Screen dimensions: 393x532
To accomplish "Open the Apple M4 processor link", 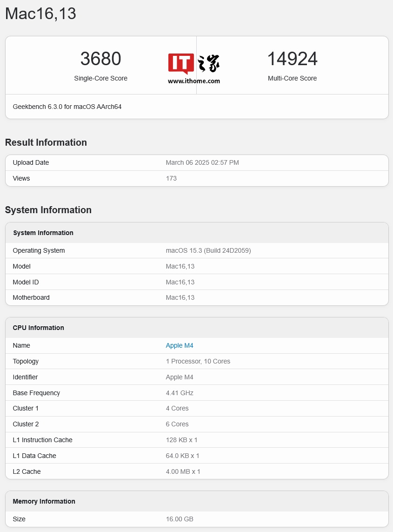I will pyautogui.click(x=180, y=345).
